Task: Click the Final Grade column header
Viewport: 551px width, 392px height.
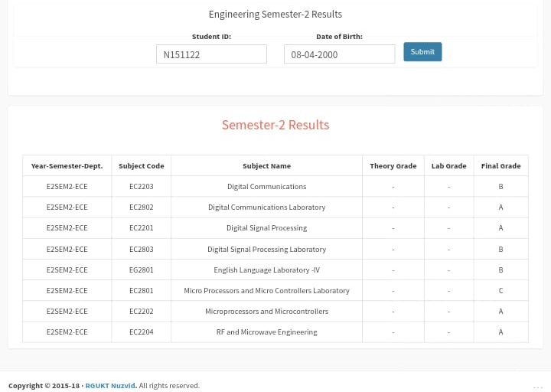Action: point(500,166)
